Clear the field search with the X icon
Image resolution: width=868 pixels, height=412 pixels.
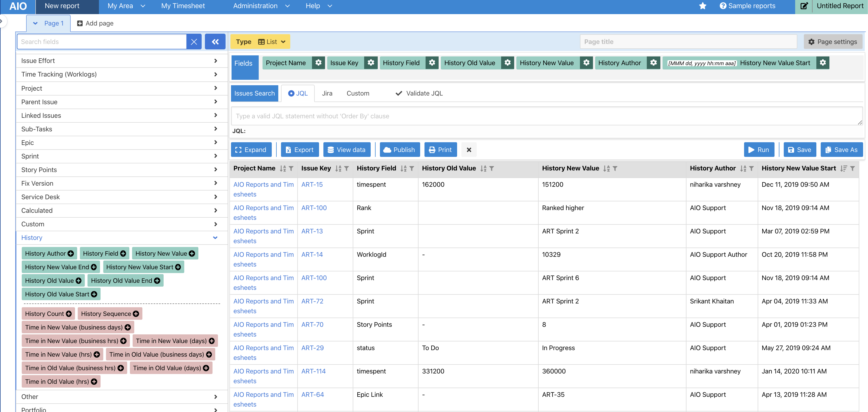[x=194, y=42]
